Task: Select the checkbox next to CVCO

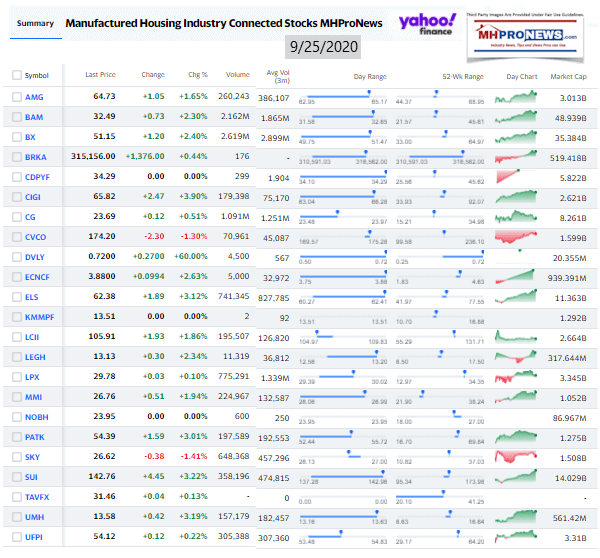Action: click(16, 236)
